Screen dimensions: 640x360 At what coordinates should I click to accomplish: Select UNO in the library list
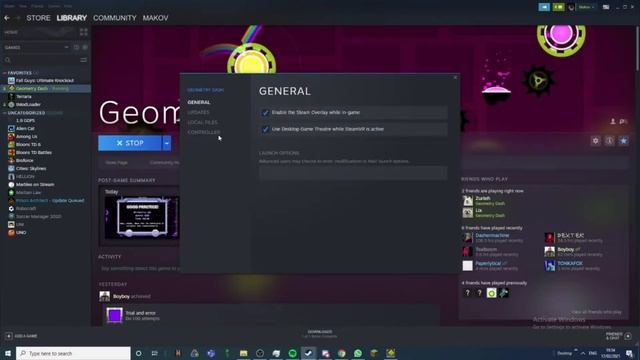click(21, 233)
